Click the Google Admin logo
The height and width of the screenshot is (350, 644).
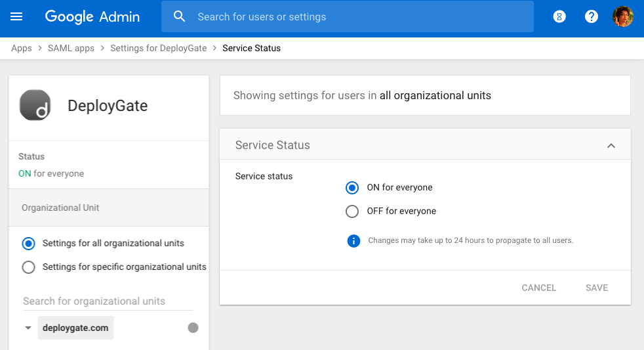[92, 17]
